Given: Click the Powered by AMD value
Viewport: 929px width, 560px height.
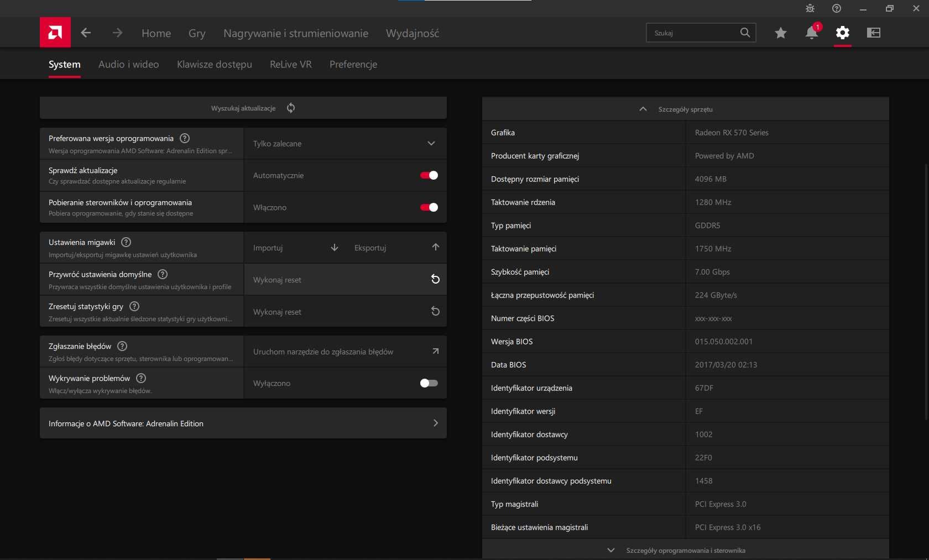Looking at the screenshot, I should [x=724, y=156].
